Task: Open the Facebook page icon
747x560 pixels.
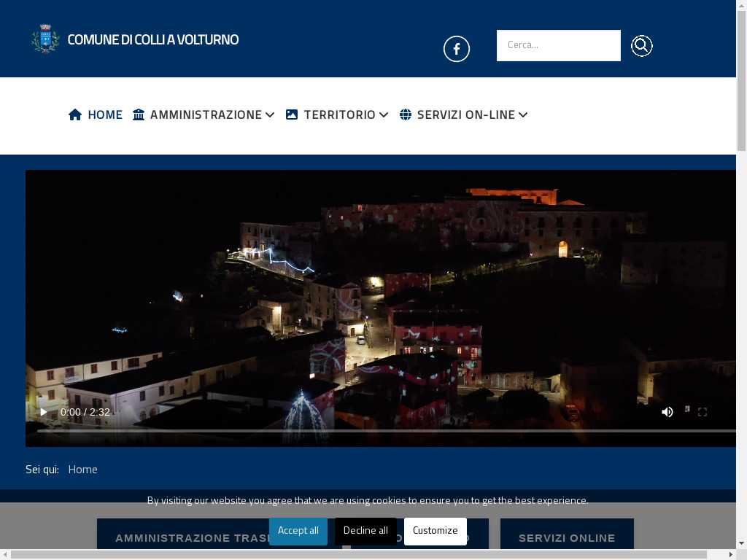Action: 457,49
